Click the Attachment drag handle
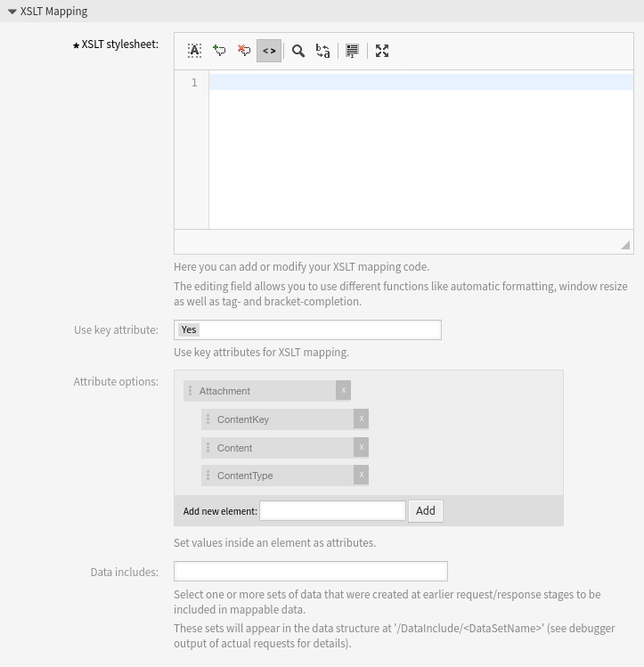 (190, 391)
